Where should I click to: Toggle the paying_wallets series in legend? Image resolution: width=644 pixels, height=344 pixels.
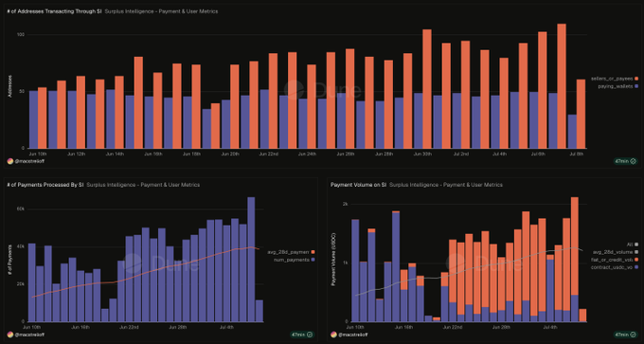pos(617,86)
